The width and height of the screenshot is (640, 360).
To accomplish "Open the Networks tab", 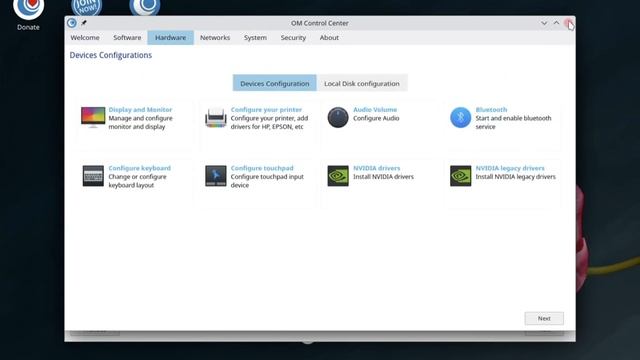I will [x=215, y=38].
